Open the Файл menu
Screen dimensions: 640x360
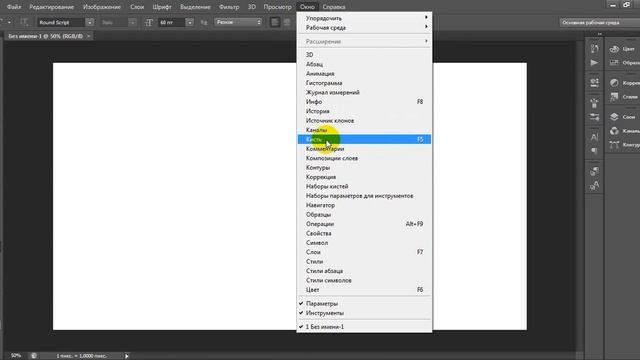coord(14,7)
